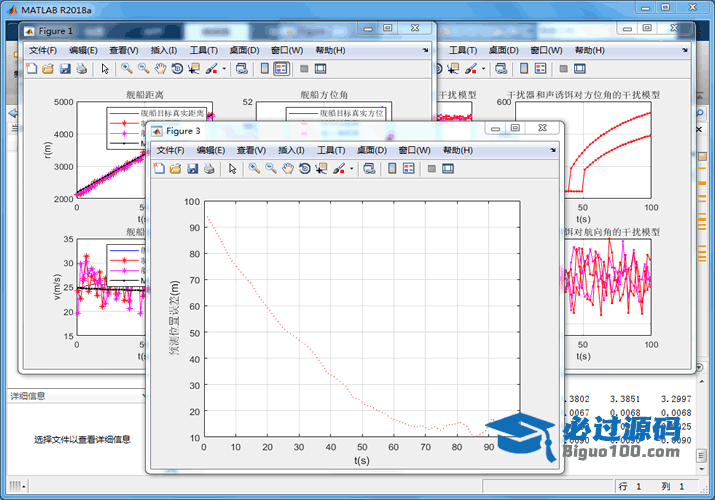This screenshot has width=715, height=500.
Task: Save figure icon in Figure 3 toolbar
Action: pos(192,169)
